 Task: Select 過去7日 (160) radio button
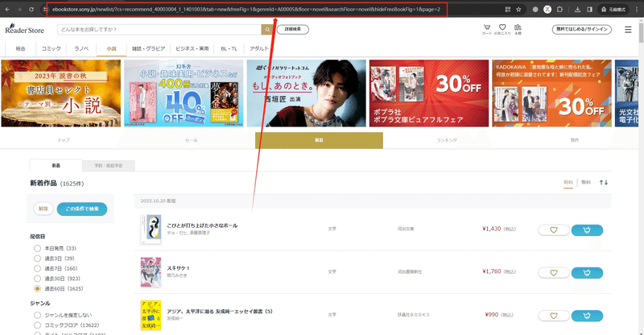coord(37,268)
